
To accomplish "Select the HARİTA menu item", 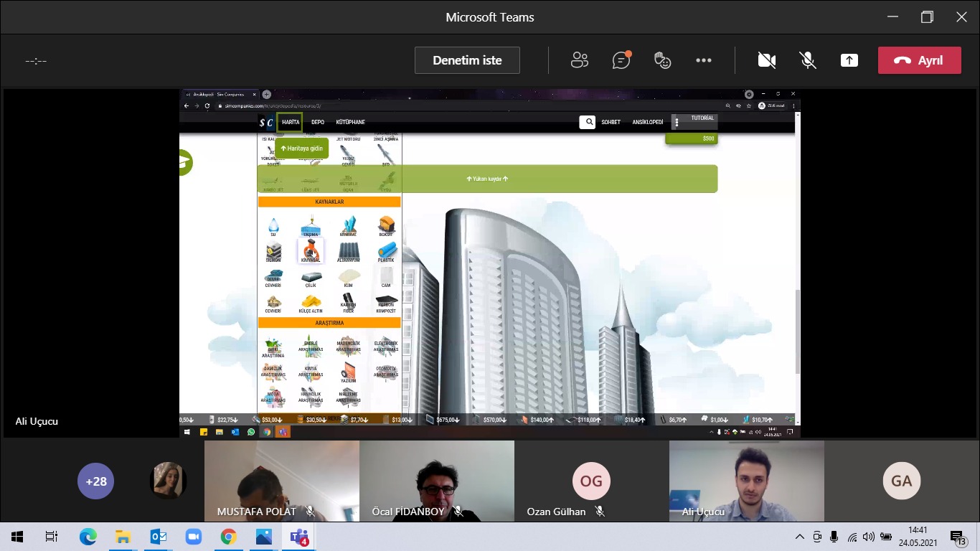I will (291, 123).
